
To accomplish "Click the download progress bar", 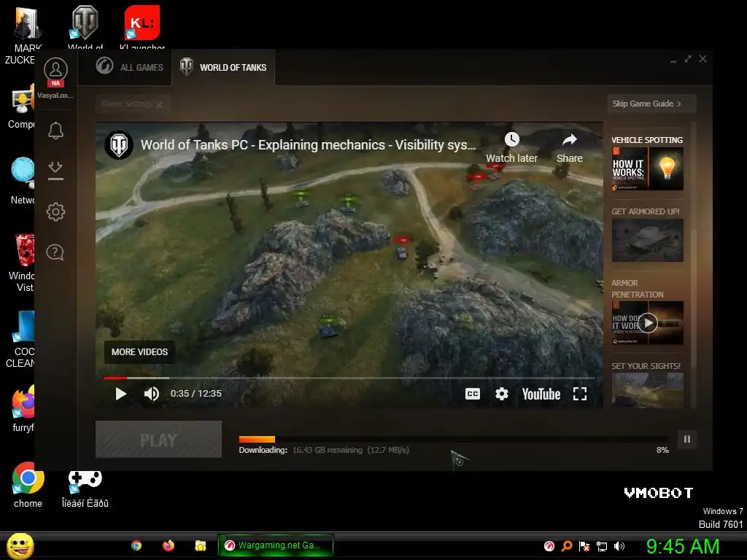I will (x=454, y=439).
